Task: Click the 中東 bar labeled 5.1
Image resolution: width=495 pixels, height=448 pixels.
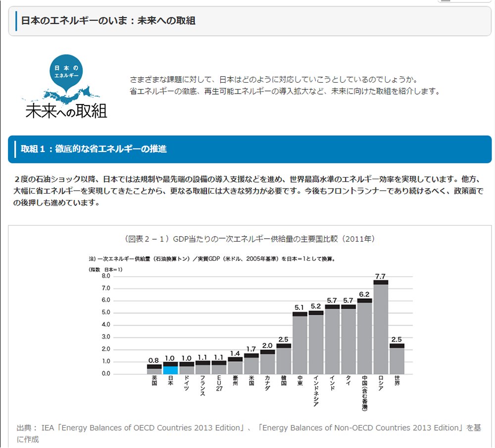Action: [300, 343]
